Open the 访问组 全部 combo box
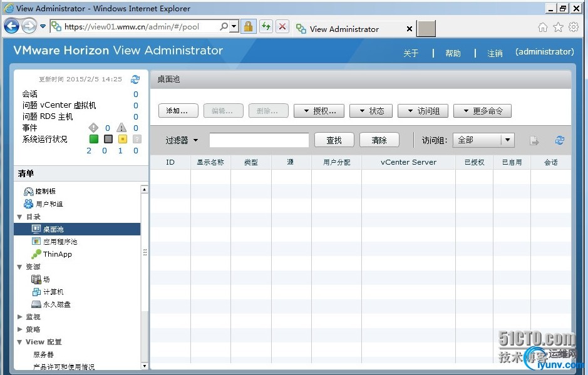The height and width of the screenshot is (375, 588). [x=483, y=140]
